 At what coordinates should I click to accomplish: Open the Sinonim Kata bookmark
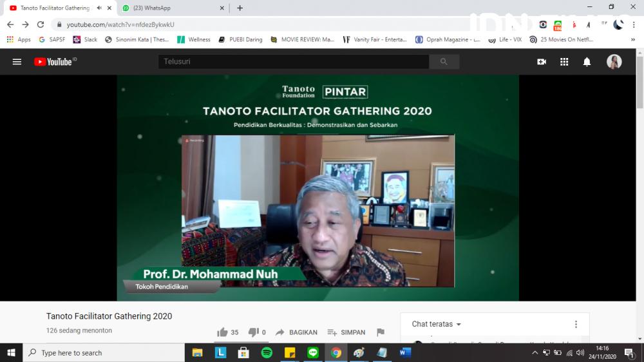137,39
